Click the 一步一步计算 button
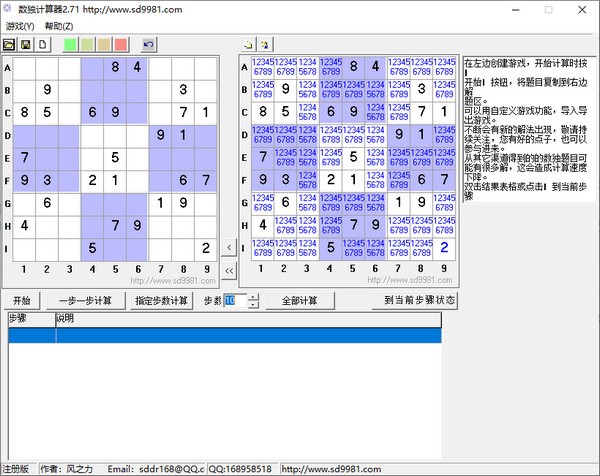This screenshot has width=600, height=476. pyautogui.click(x=84, y=300)
